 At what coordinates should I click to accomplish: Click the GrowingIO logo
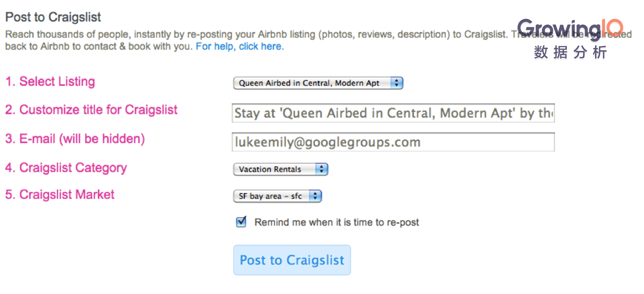(570, 29)
